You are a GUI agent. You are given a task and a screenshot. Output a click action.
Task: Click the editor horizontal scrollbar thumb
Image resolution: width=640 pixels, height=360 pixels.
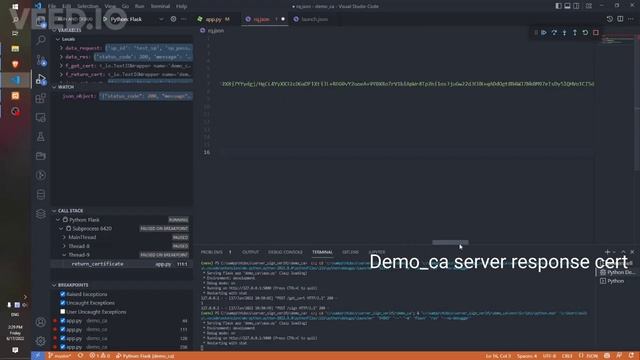450,242
